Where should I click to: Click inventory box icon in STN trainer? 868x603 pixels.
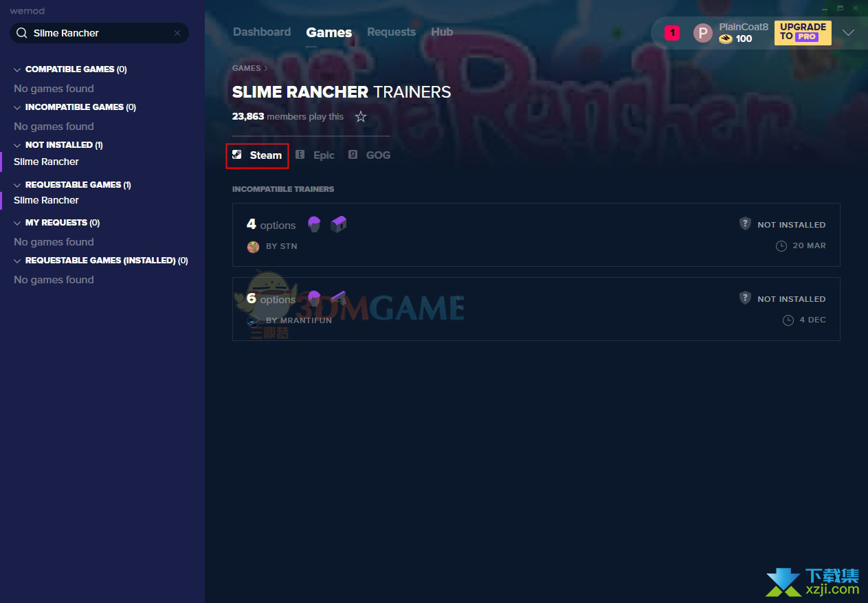(338, 224)
